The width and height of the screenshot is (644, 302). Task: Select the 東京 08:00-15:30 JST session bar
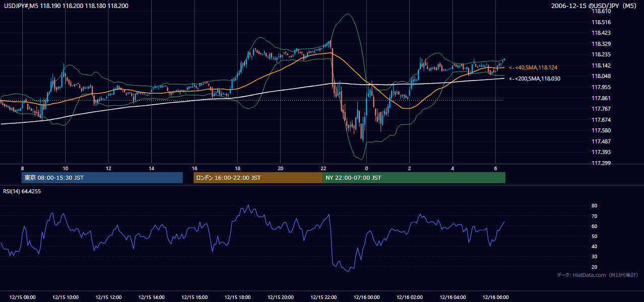[102, 178]
